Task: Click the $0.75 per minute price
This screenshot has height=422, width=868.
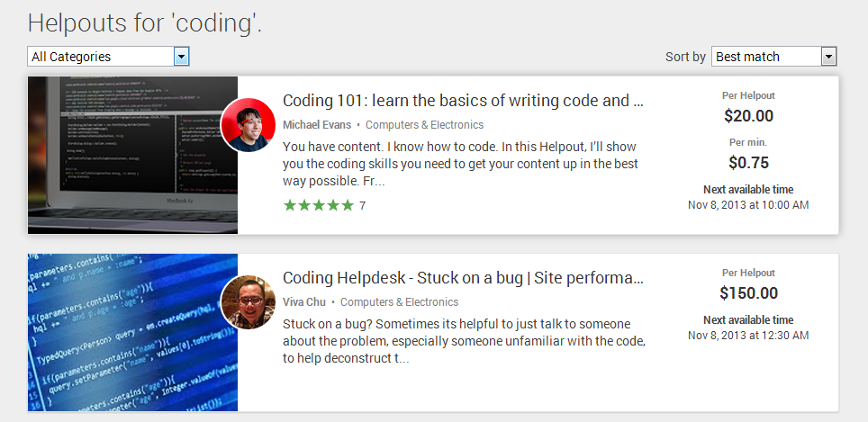Action: coord(748,163)
